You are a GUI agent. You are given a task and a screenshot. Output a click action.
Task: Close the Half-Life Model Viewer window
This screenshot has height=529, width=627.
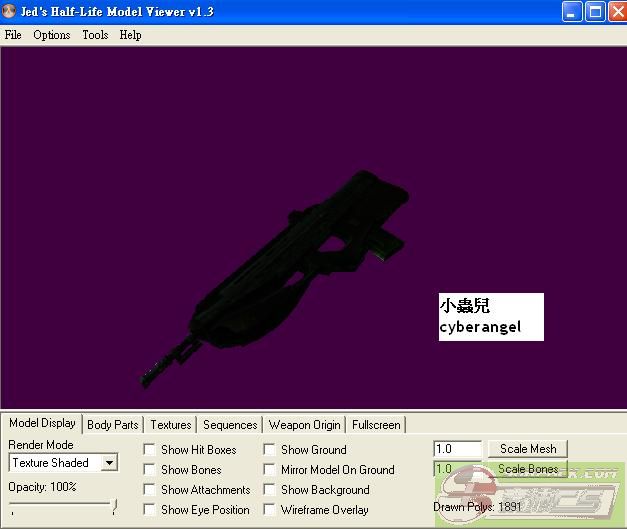(614, 12)
